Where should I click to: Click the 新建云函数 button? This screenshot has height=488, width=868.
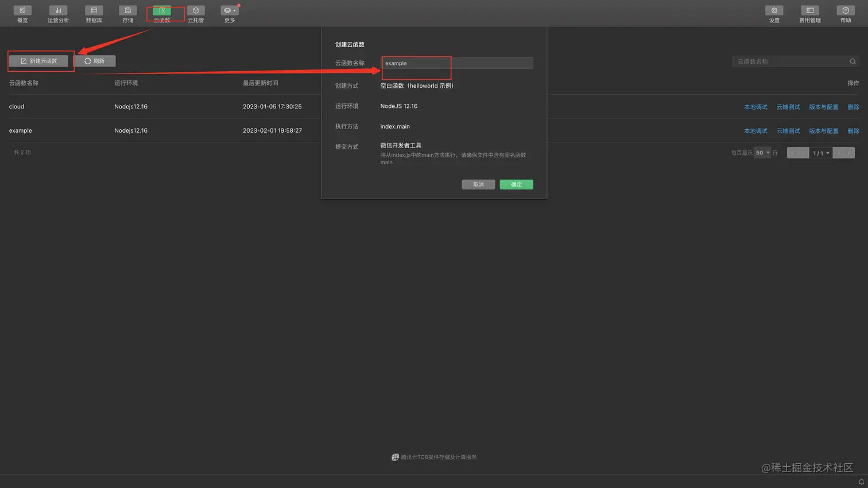coord(38,61)
